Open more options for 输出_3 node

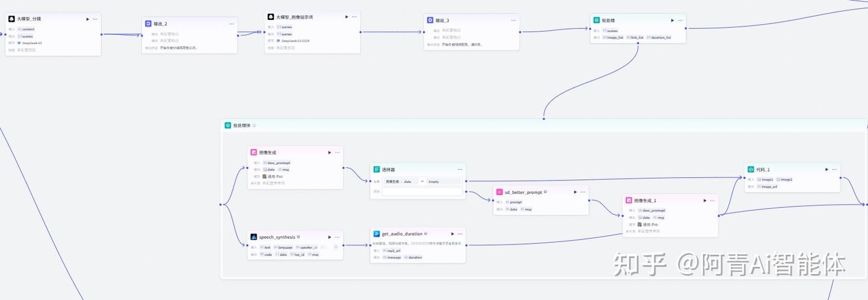513,20
